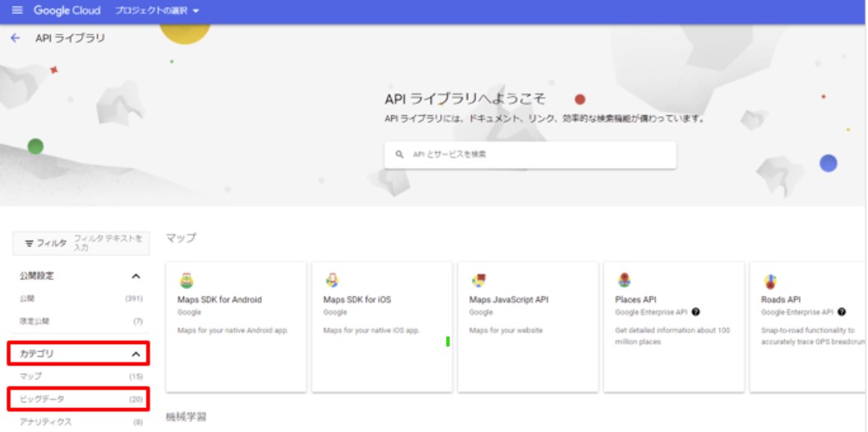Click 'Maps for your native iOS app.' description

coord(372,331)
